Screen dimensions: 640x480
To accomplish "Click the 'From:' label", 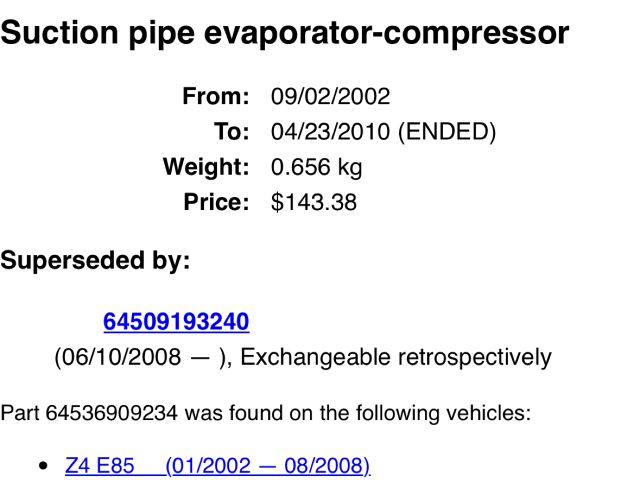I will tap(215, 97).
